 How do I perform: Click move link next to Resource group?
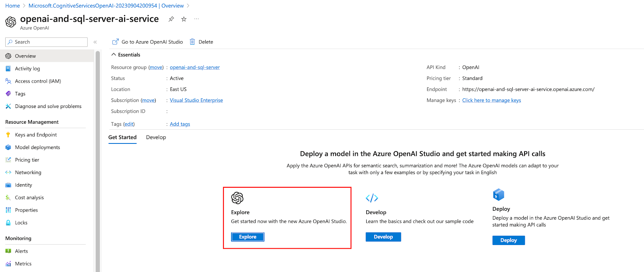[156, 67]
